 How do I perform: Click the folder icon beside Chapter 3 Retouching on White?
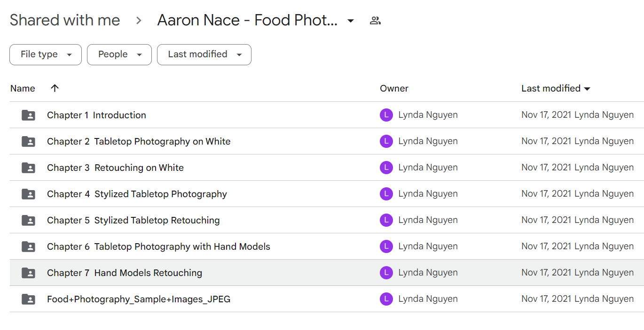pyautogui.click(x=29, y=168)
